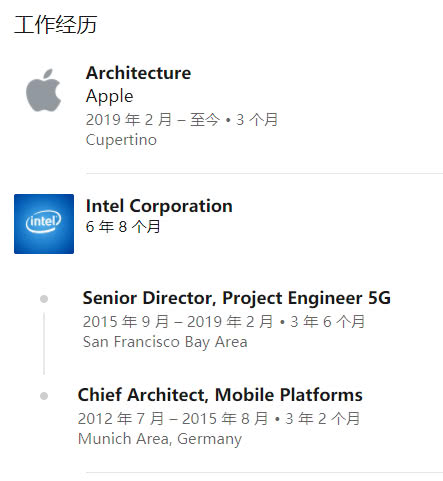The height and width of the screenshot is (481, 443).
Task: Click the divider below the Apple entry
Action: [264, 173]
